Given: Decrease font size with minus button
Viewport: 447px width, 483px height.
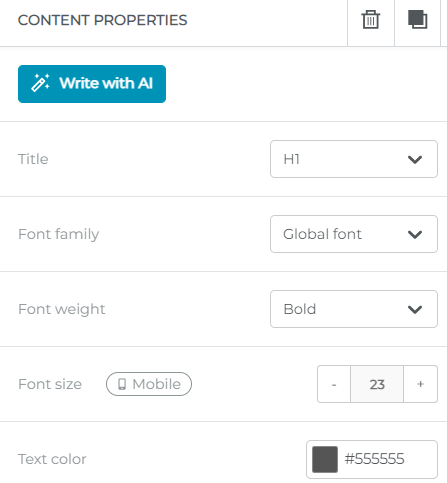Looking at the screenshot, I should (334, 384).
